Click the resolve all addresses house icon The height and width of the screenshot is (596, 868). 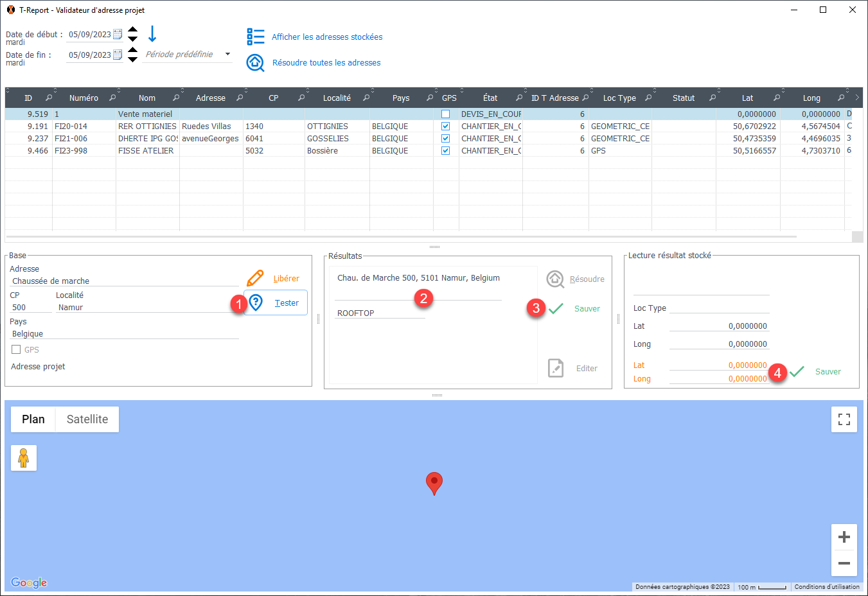tap(255, 62)
